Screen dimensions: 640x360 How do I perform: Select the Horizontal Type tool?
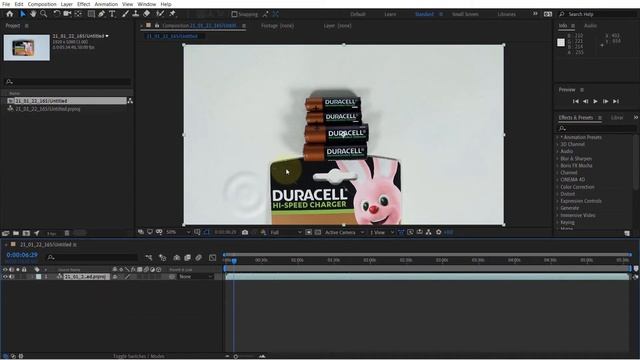coord(112,14)
